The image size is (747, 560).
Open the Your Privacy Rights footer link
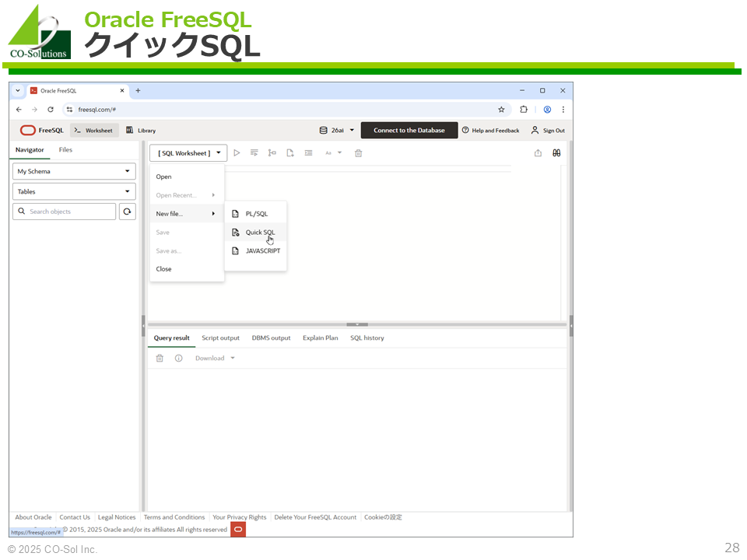coord(240,517)
